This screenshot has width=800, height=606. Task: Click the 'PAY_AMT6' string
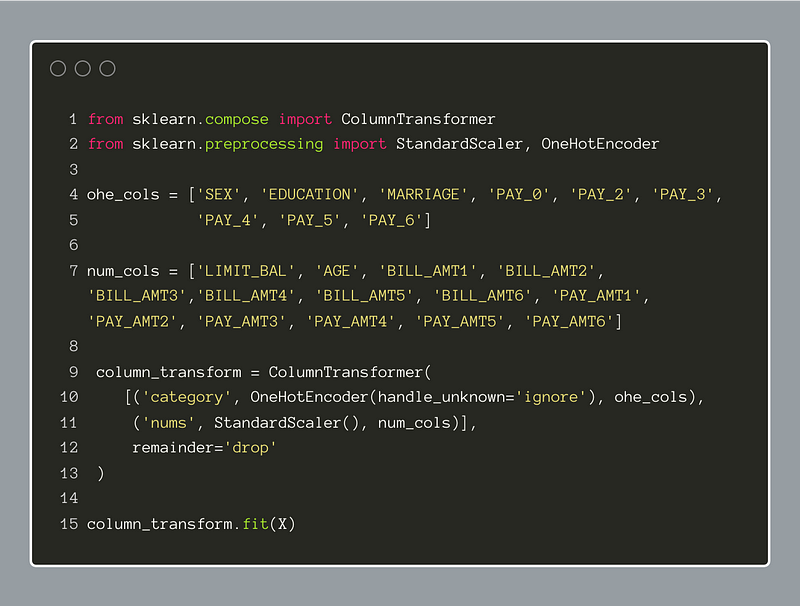coord(569,321)
